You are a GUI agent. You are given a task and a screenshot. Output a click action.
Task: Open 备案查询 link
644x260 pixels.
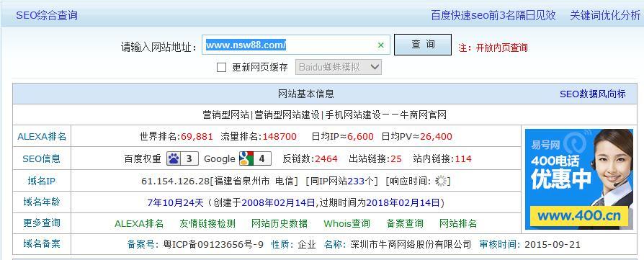405,223
